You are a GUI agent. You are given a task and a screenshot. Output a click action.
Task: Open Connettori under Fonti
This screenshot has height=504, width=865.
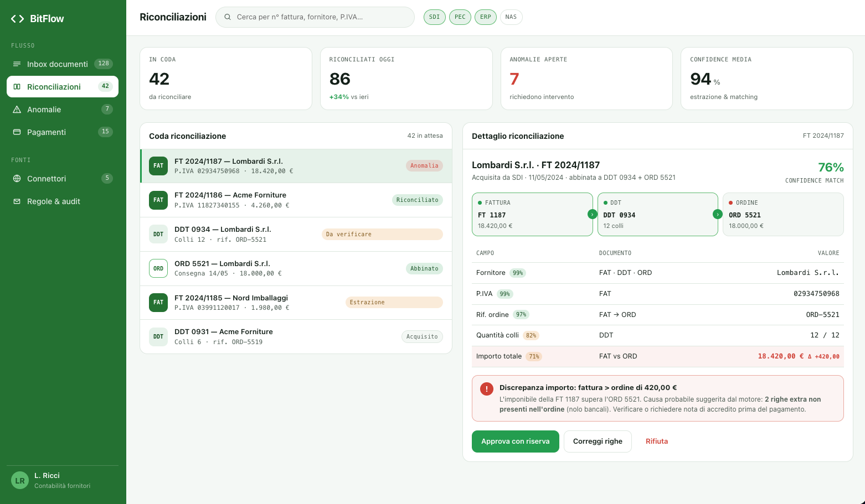[x=63, y=179]
